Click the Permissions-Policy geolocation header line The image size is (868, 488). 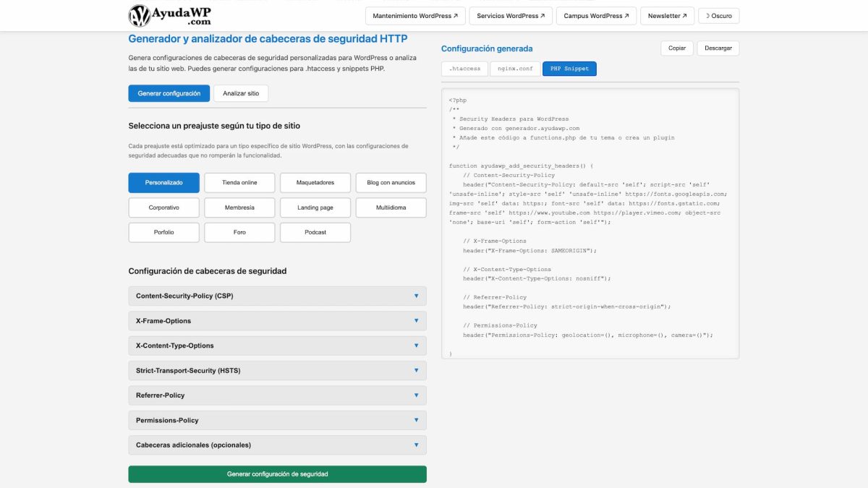(x=588, y=335)
